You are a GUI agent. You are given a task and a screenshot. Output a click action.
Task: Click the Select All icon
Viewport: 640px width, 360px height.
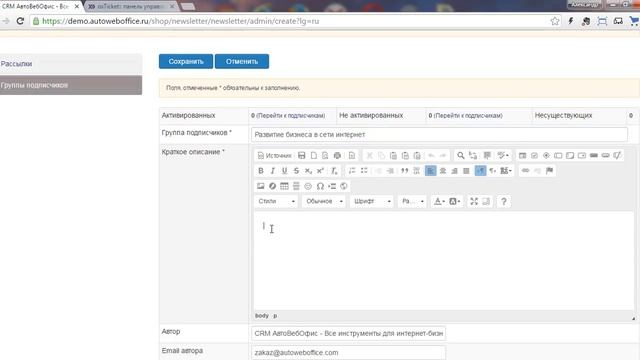coord(487,156)
